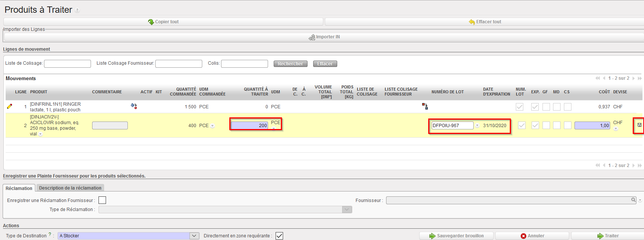The image size is (644, 240).
Task: Switch to Description de la réclamation tab
Action: (x=70, y=188)
